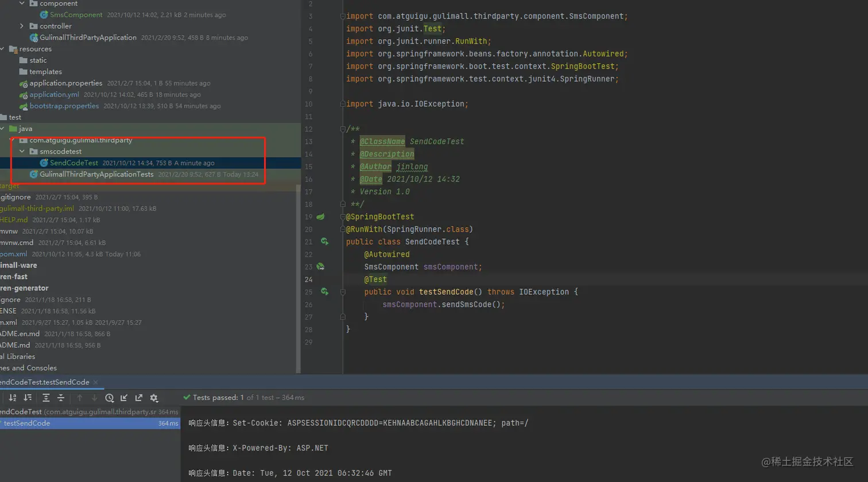
Task: Click the export test results icon
Action: 139,398
